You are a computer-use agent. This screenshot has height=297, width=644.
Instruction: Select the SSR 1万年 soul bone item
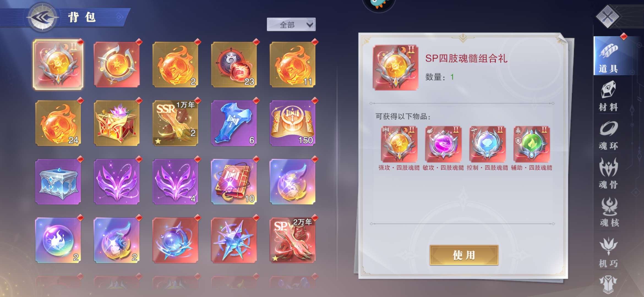click(x=175, y=123)
